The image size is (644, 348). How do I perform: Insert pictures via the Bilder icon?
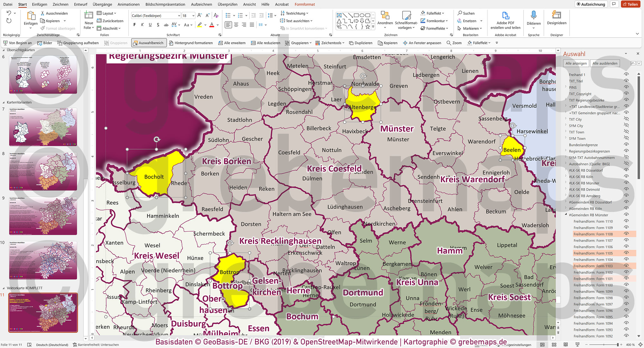[x=45, y=42]
